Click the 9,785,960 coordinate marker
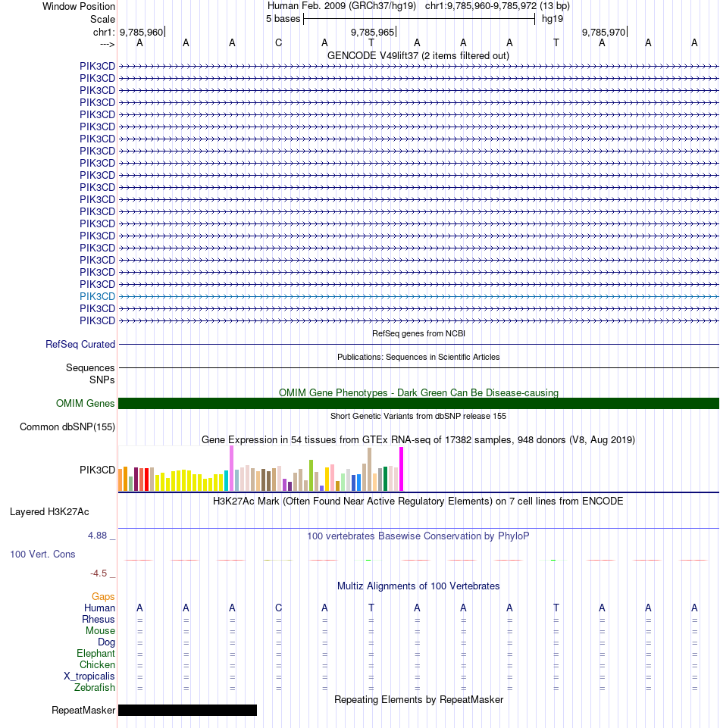Viewport: 720px width, 728px height. click(x=142, y=32)
